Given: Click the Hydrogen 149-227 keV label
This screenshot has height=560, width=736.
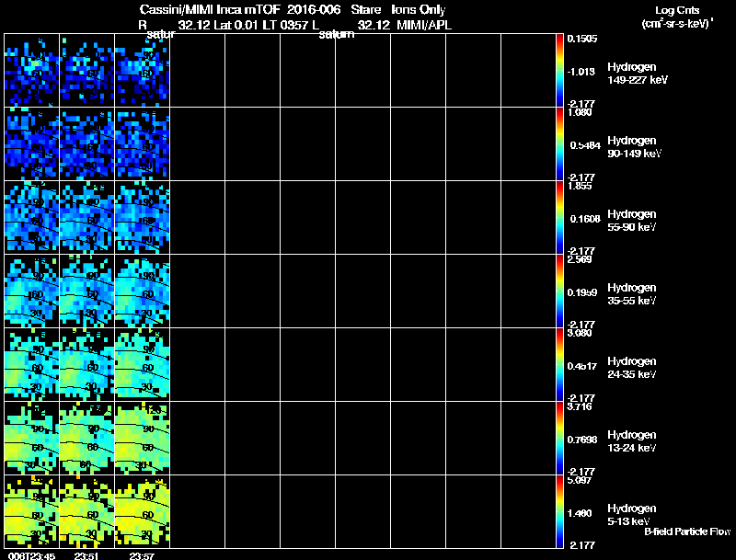Looking at the screenshot, I should click(x=638, y=74).
